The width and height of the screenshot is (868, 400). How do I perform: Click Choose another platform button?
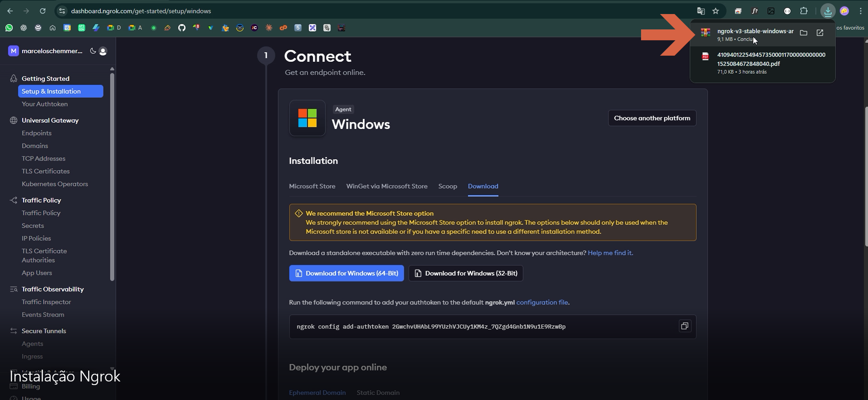[x=652, y=118]
